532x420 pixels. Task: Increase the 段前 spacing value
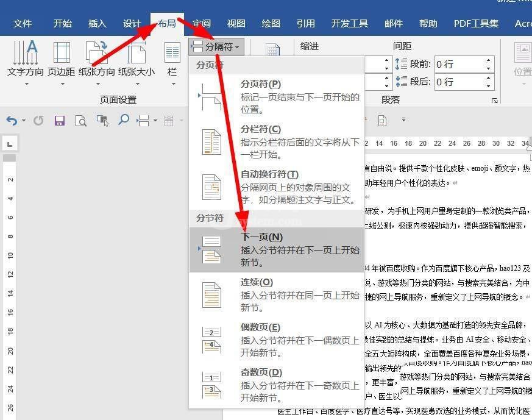point(488,60)
